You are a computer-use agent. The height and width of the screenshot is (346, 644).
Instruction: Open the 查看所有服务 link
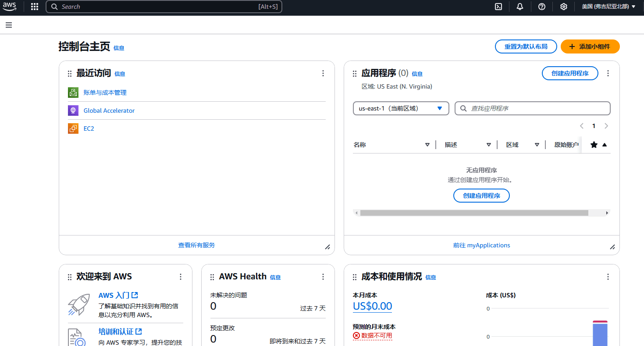point(196,245)
